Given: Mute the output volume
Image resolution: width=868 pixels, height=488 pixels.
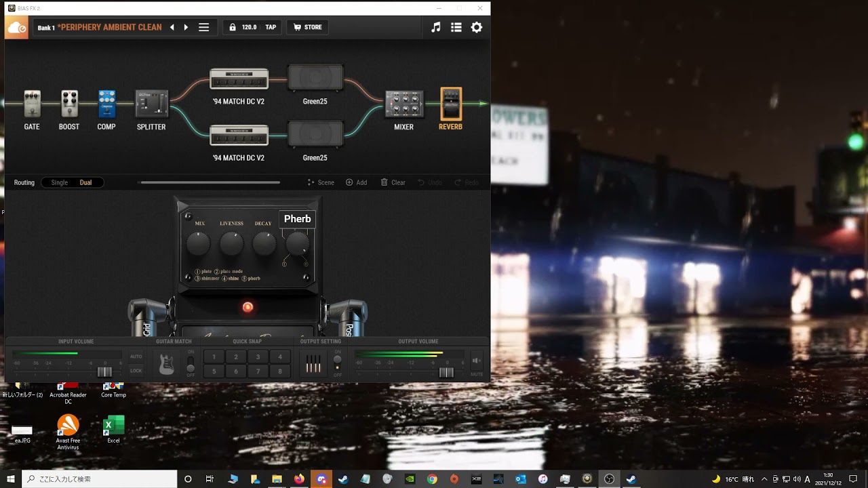Looking at the screenshot, I should (477, 361).
